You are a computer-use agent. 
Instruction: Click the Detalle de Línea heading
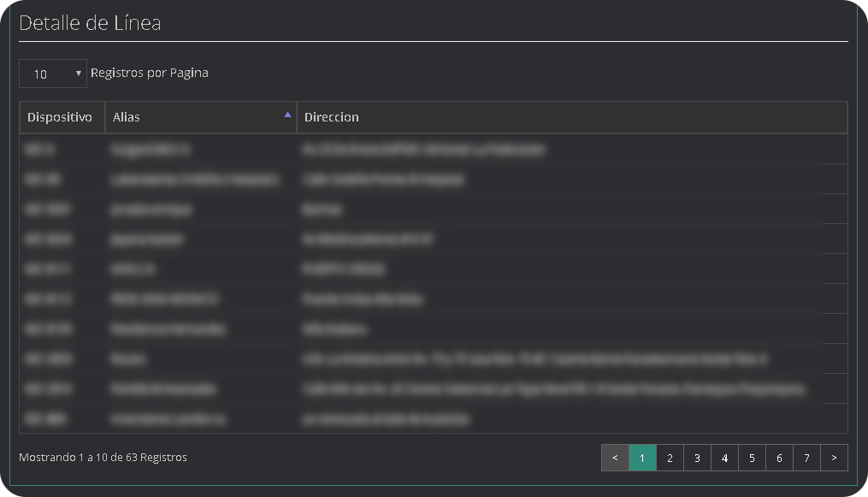(90, 23)
